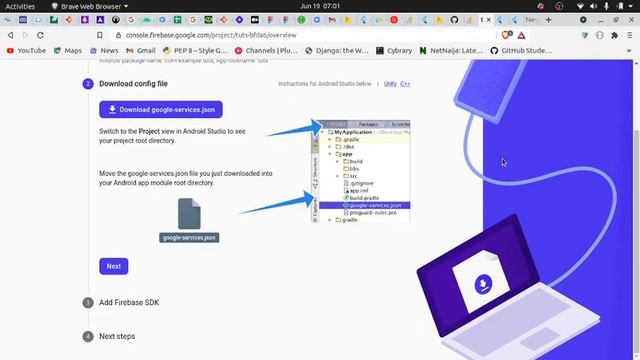Switch to the tab labeled Ne
The width and height of the screenshot is (640, 360).
[530, 20]
